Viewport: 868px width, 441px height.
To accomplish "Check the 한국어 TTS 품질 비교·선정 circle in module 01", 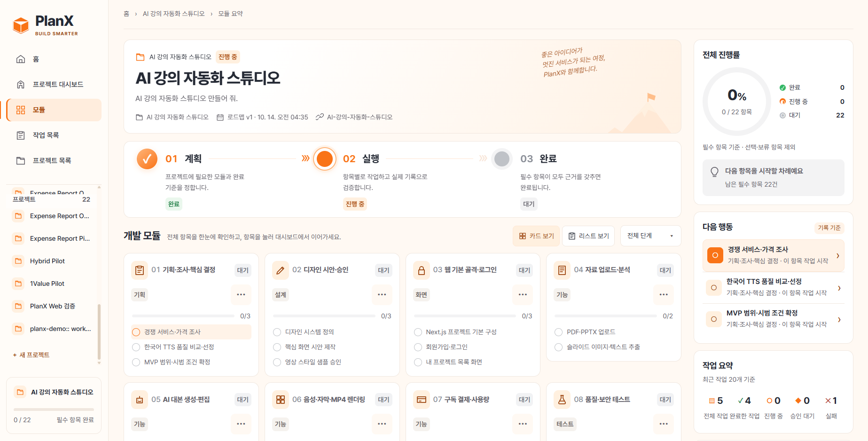I will pyautogui.click(x=136, y=347).
